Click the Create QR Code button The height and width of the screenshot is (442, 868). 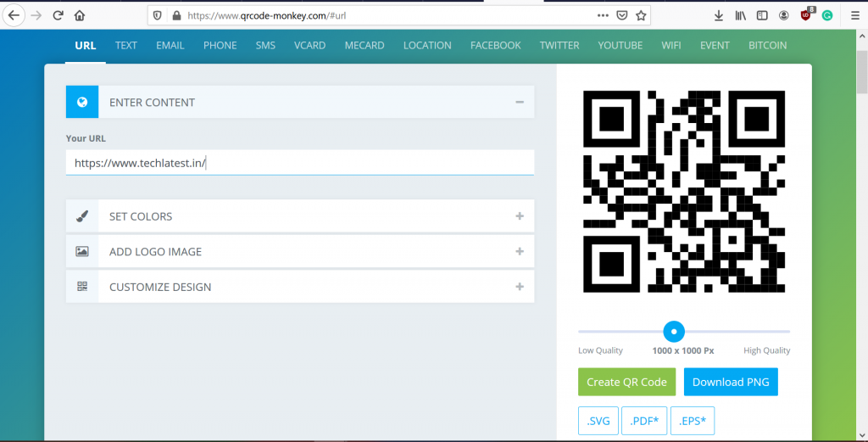[626, 382]
